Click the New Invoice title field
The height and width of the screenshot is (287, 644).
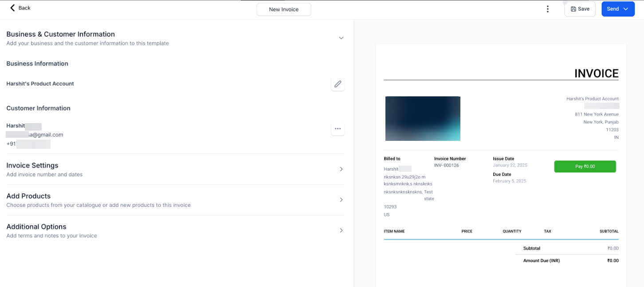click(284, 9)
